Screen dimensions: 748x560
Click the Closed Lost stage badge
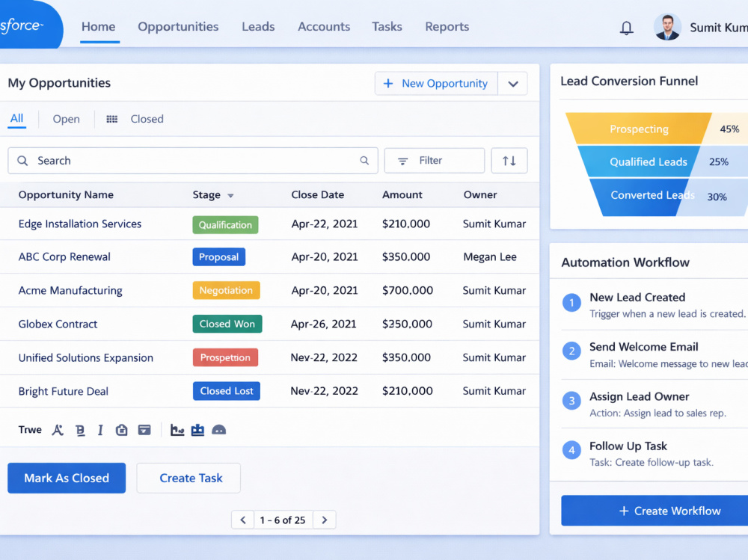click(227, 391)
